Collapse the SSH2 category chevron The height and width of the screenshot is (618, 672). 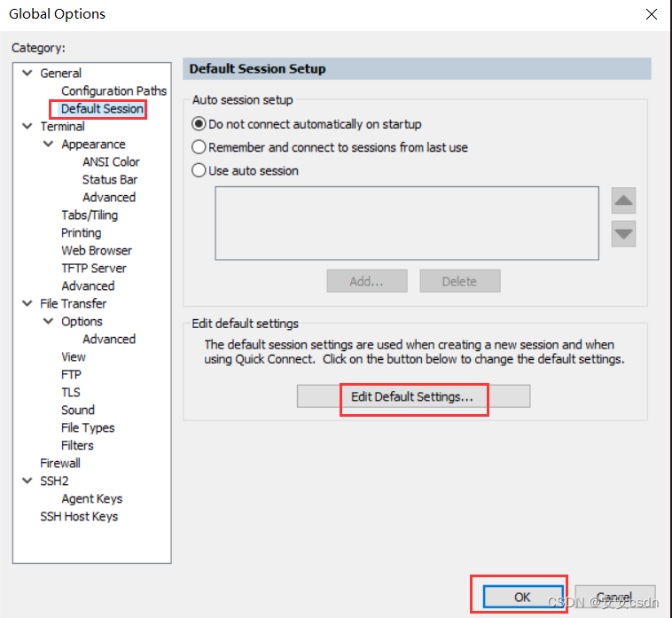(27, 481)
